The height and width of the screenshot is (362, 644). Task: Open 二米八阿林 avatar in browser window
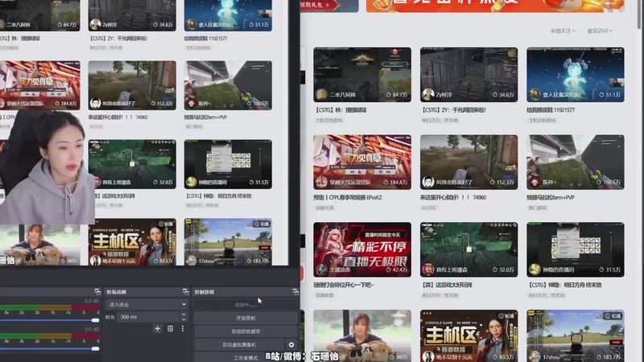(321, 95)
